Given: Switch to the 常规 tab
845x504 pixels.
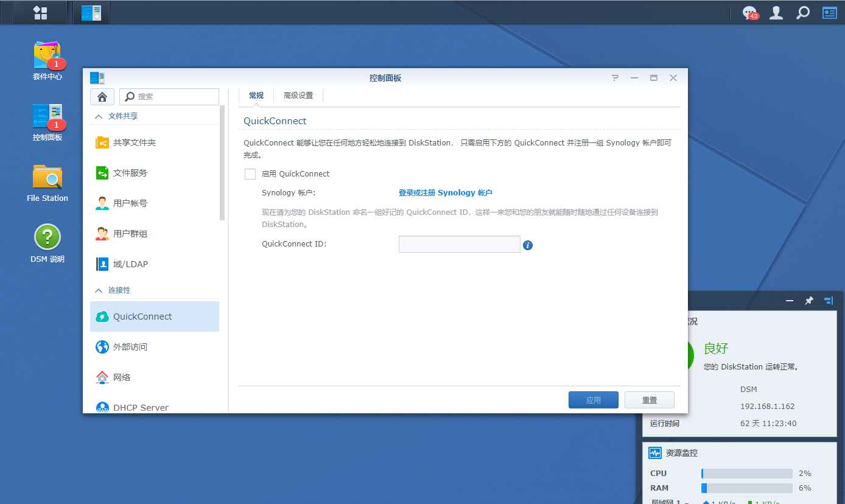Looking at the screenshot, I should (256, 96).
